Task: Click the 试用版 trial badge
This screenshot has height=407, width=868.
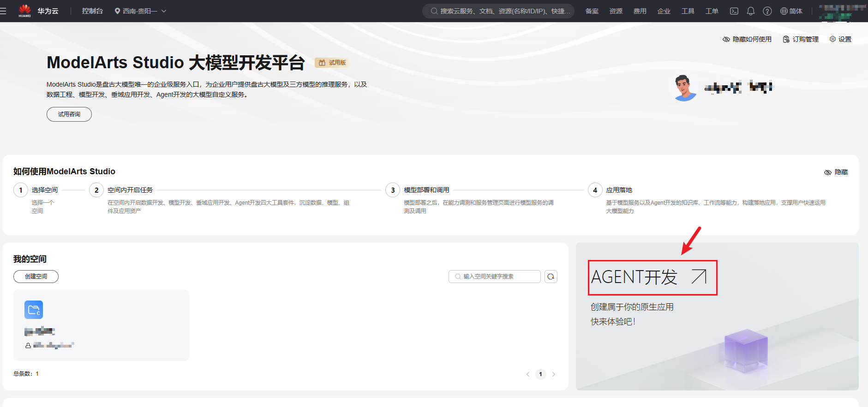Action: point(332,63)
